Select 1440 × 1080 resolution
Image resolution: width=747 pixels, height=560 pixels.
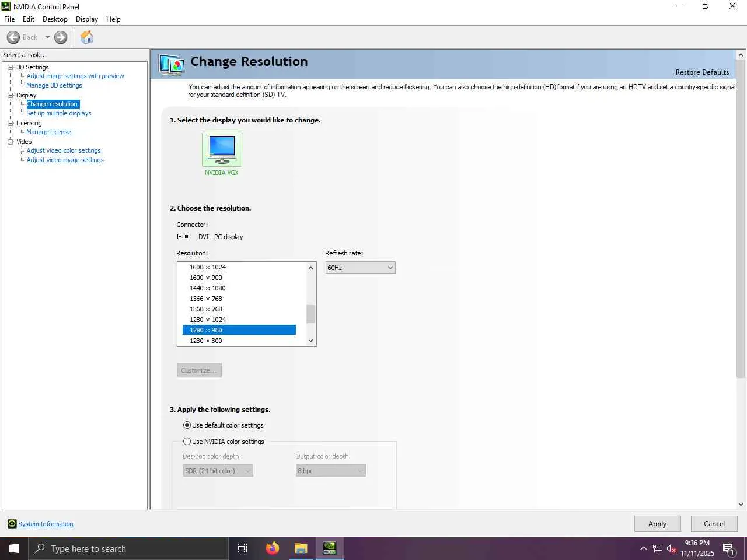239,288
